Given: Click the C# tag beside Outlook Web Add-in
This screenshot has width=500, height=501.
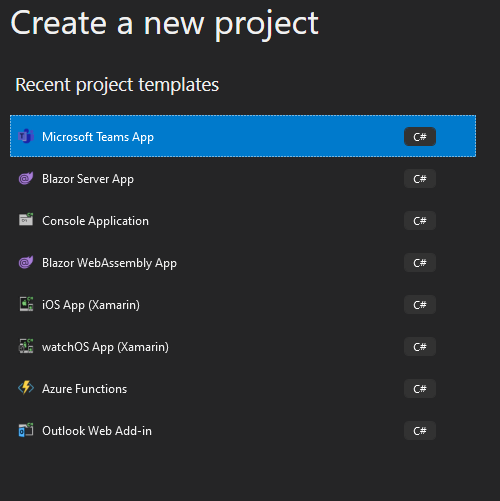Looking at the screenshot, I should (x=420, y=431).
